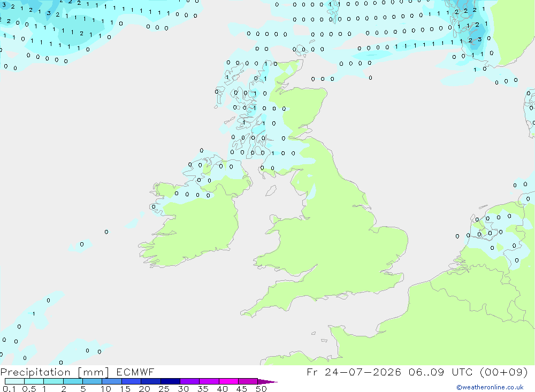Image resolution: width=535 pixels, height=392 pixels.
Task: Click the ECMWF model label
Action: click(x=135, y=372)
